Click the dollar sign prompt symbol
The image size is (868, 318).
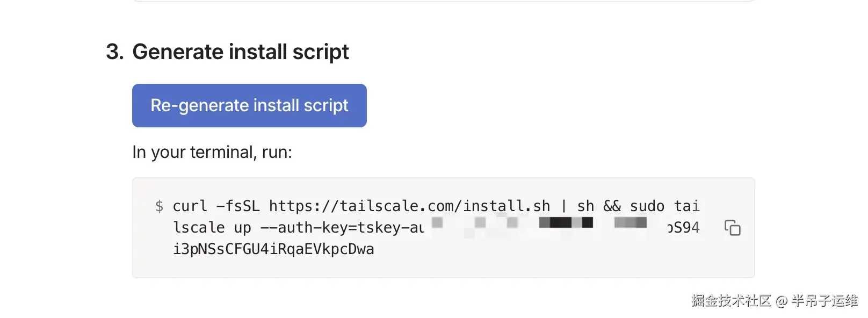[x=159, y=206]
